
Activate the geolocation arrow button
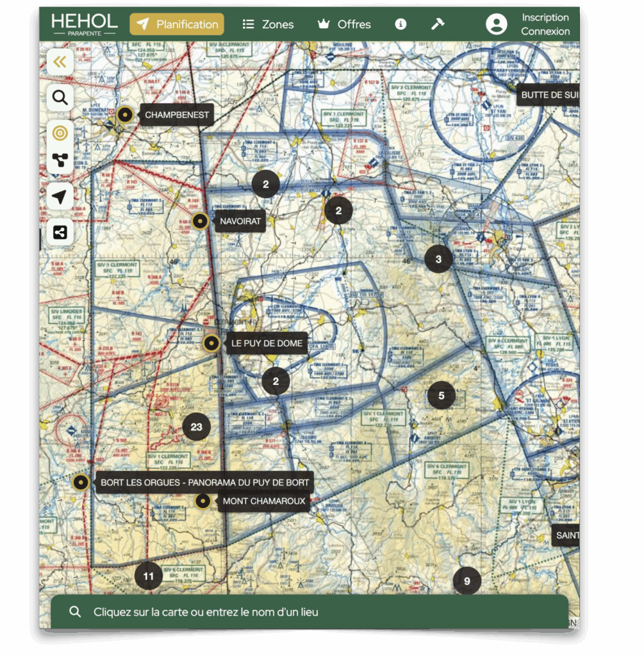tap(60, 197)
